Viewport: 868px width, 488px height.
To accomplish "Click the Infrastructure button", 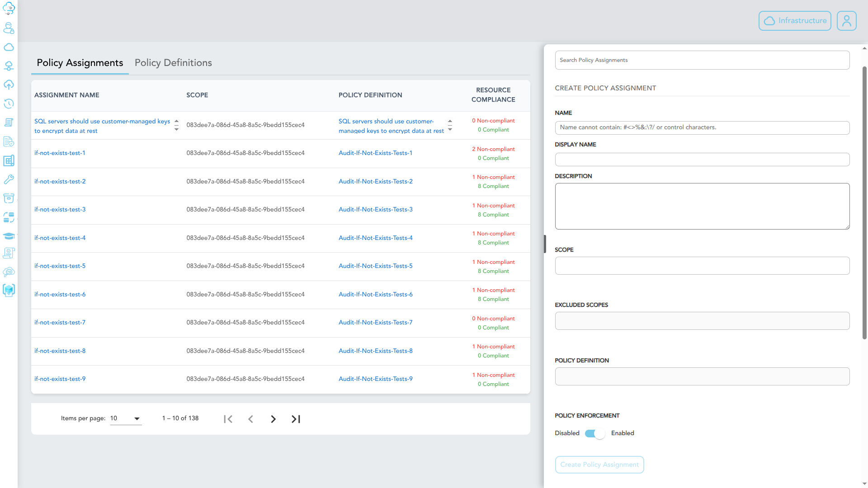I will [x=794, y=21].
